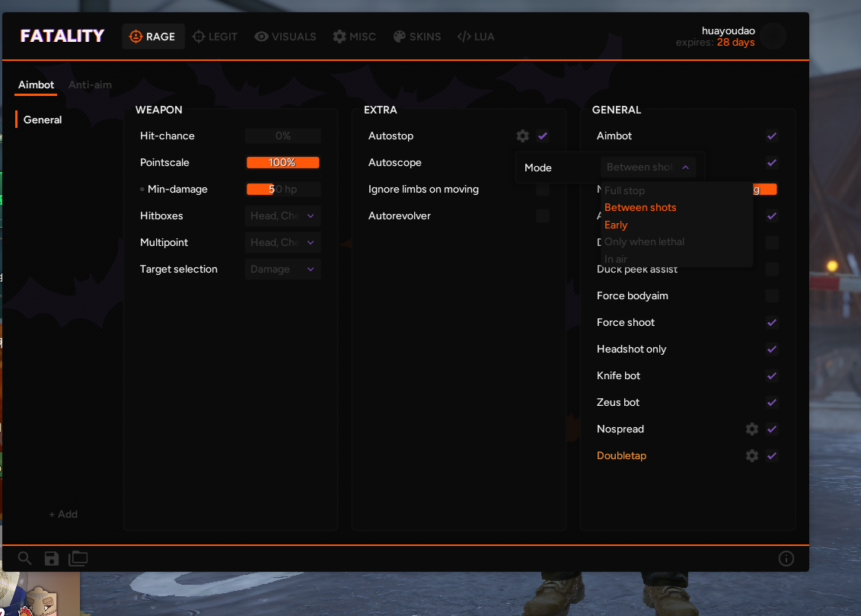Expand the Hitboxes dropdown
The image size is (861, 616).
282,216
